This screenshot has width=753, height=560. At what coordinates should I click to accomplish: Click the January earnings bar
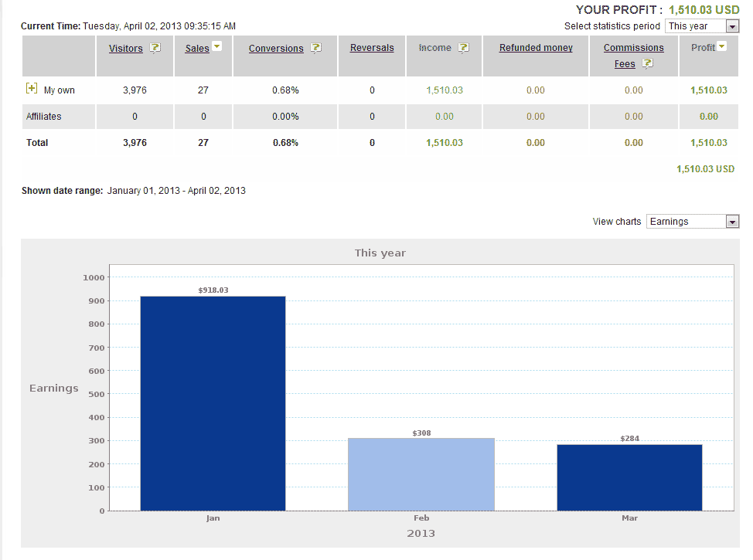point(213,403)
